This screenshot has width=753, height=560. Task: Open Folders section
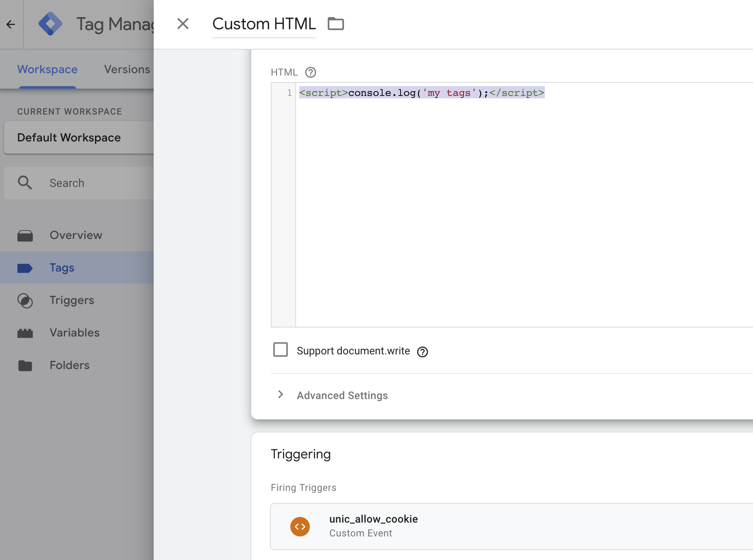point(70,365)
